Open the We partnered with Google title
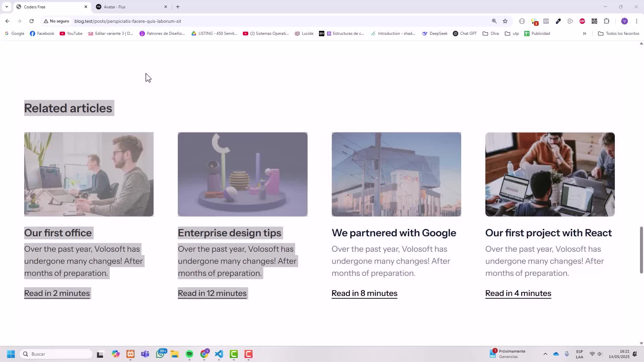 394,233
